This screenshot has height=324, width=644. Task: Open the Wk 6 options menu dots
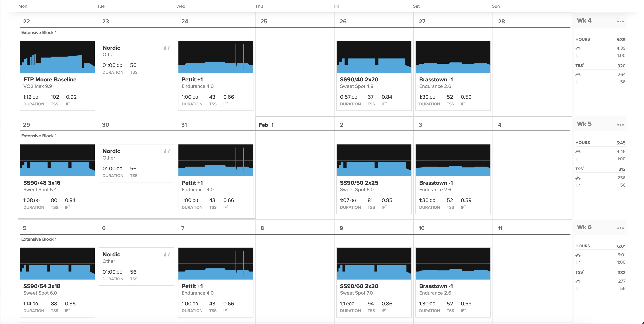coord(620,228)
